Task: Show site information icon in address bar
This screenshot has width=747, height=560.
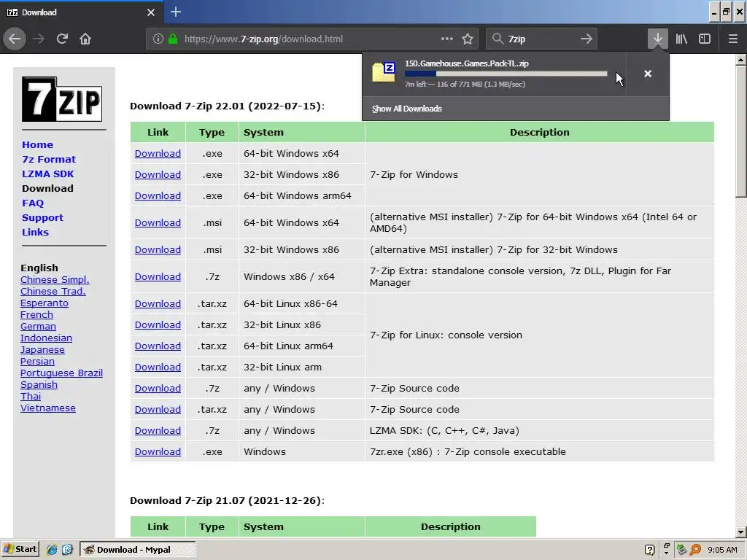Action: pos(158,39)
